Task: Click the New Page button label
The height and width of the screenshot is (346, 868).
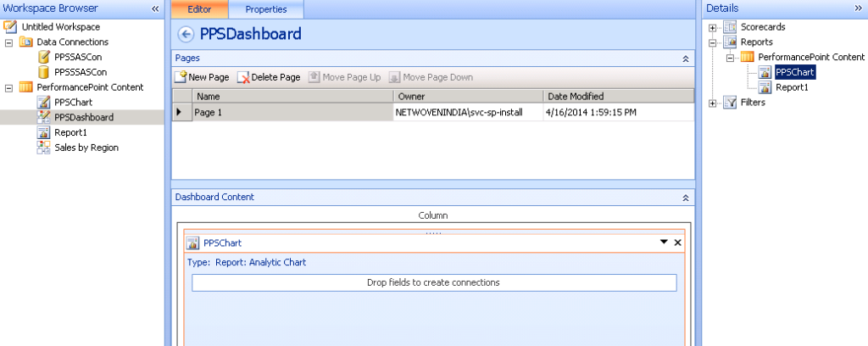Action: (x=209, y=77)
